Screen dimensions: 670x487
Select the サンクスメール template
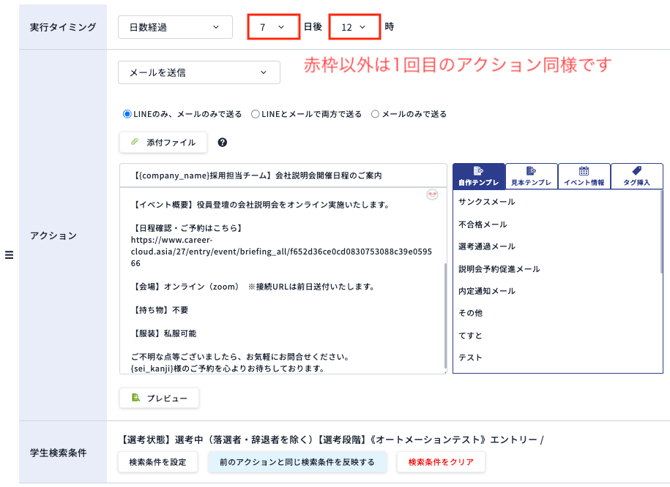(x=487, y=202)
